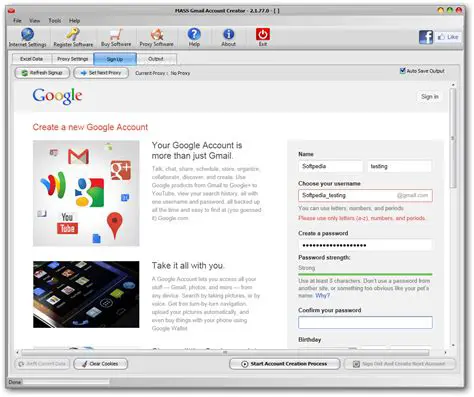Click the Clear Cookies button
Viewport: 474px width, 397px height.
pyautogui.click(x=100, y=364)
